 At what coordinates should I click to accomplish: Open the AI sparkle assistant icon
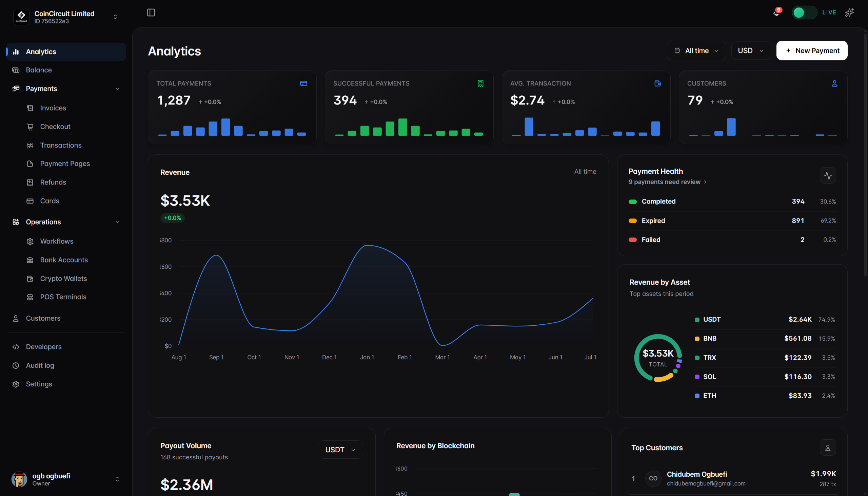pos(849,13)
